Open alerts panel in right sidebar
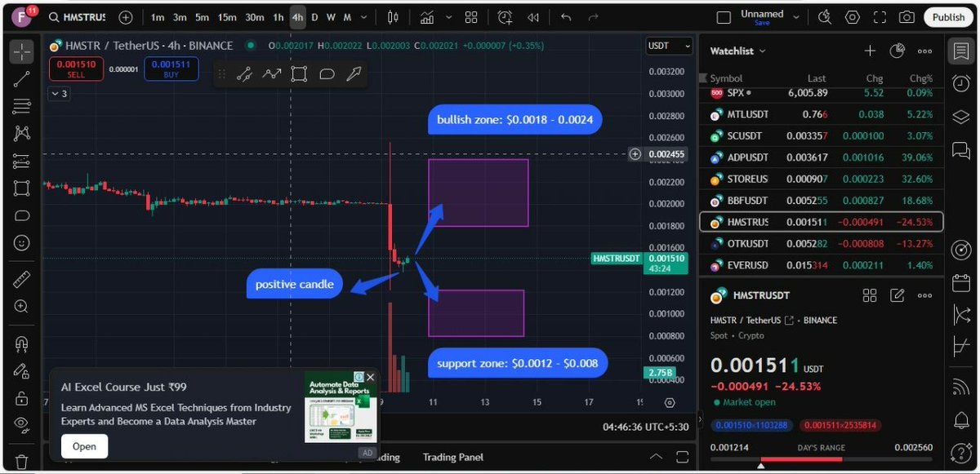 pos(960,82)
